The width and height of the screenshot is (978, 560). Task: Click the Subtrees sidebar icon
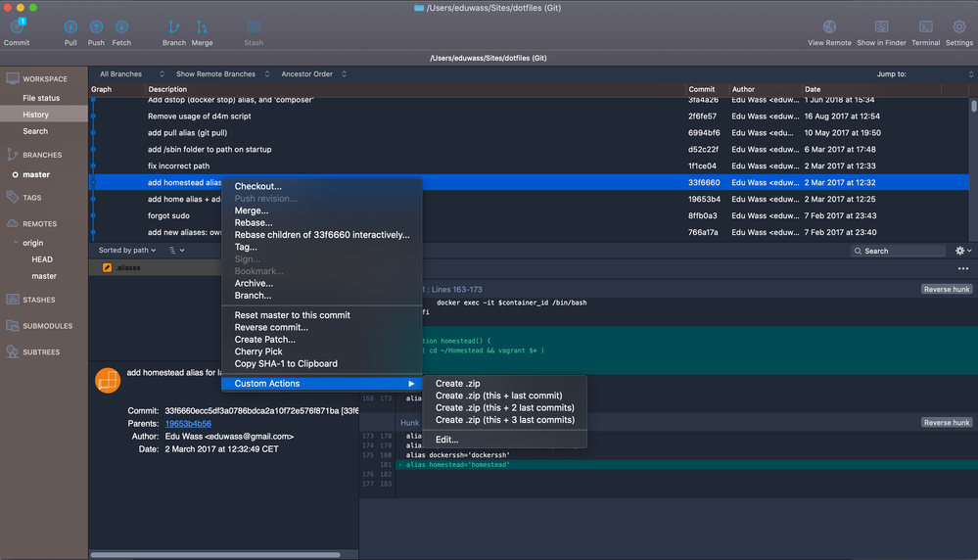click(13, 351)
